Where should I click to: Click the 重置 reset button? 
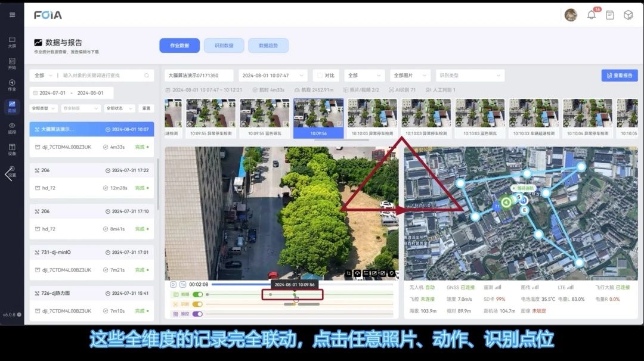click(x=146, y=108)
